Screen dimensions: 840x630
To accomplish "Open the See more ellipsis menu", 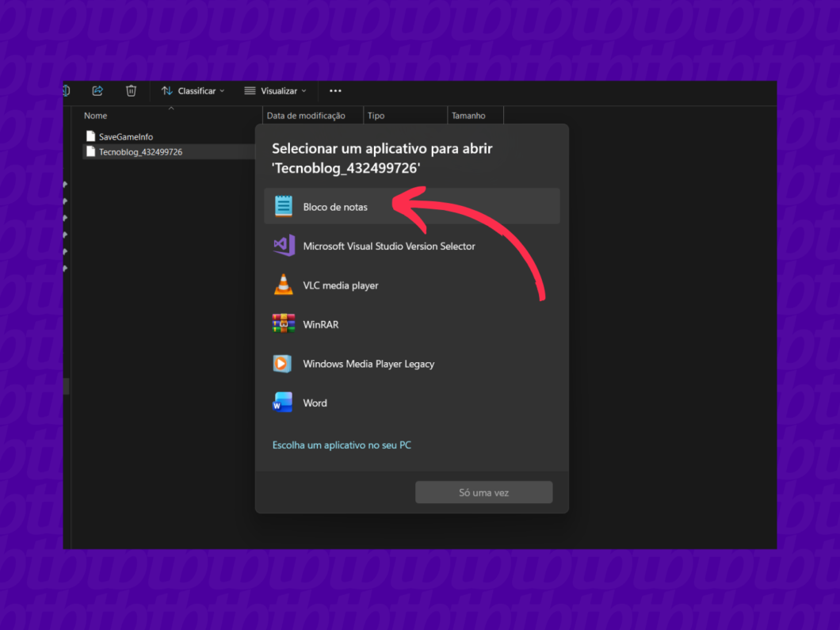I will pos(334,90).
